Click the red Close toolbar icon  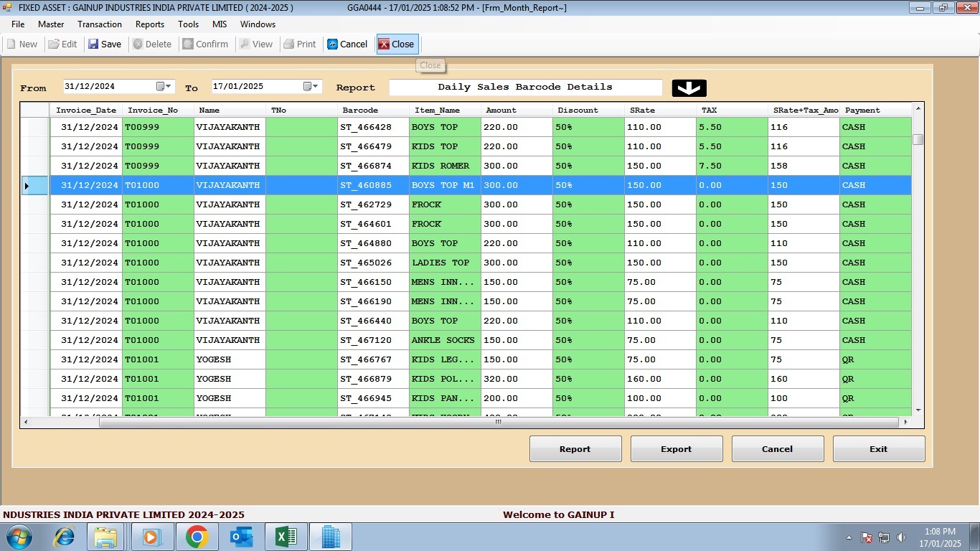(x=384, y=44)
